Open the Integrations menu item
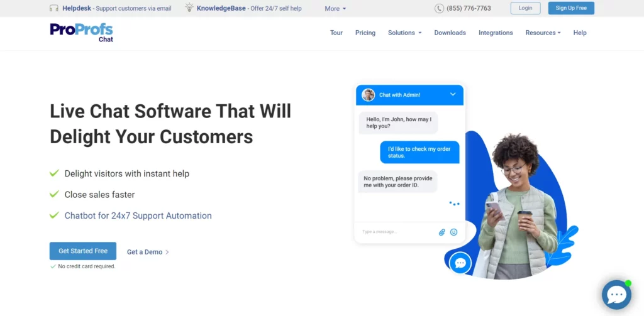This screenshot has width=644, height=316. [x=496, y=33]
